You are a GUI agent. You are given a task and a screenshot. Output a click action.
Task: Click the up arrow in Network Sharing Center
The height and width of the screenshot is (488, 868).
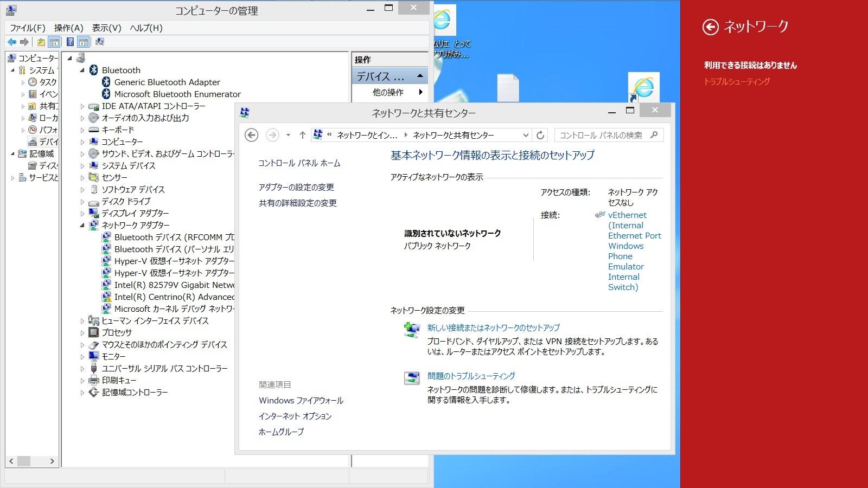(303, 135)
